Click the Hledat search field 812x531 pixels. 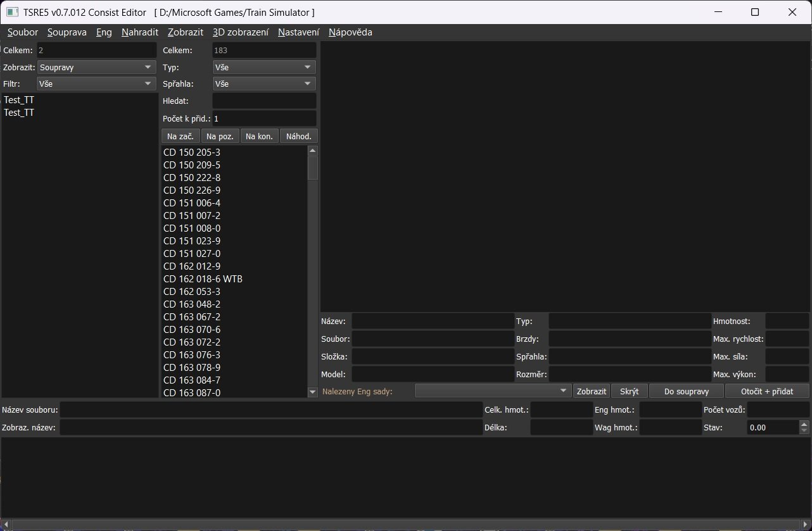click(x=263, y=101)
